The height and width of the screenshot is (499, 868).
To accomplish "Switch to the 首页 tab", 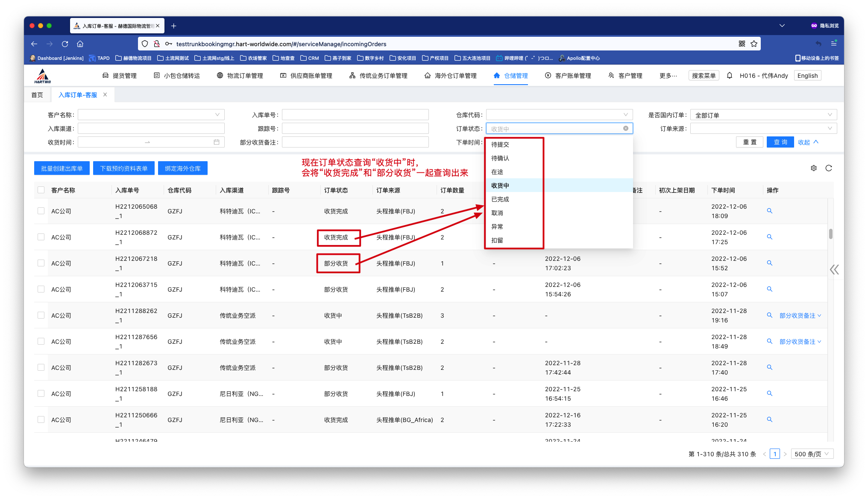I will point(37,95).
